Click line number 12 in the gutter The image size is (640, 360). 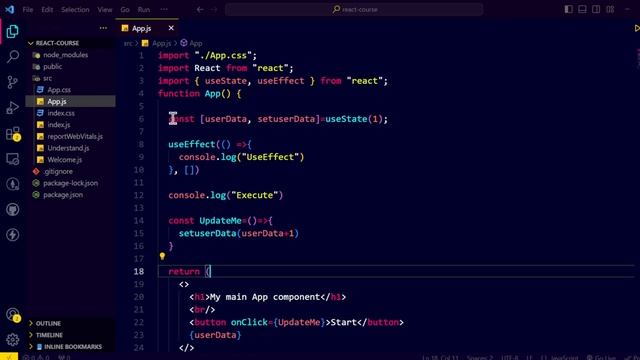[139, 195]
